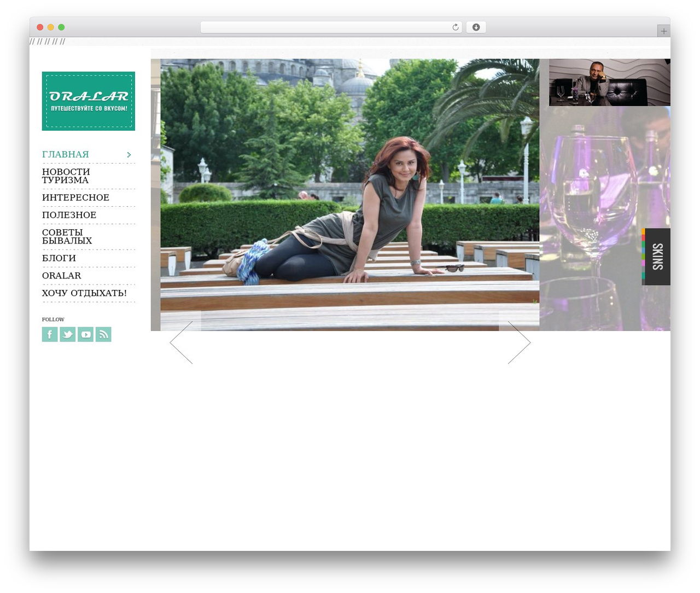Viewport: 700px width, 593px height.
Task: Go to ORALAR page in sidebar
Action: pos(61,276)
